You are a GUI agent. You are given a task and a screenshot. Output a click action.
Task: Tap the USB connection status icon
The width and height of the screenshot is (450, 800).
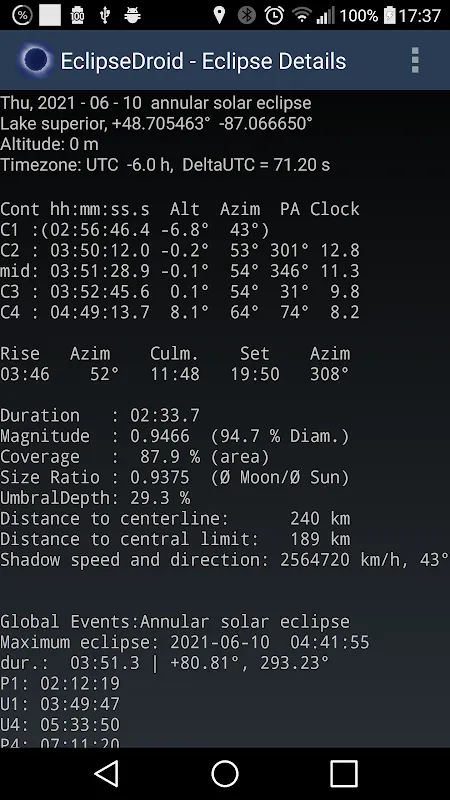pyautogui.click(x=105, y=15)
